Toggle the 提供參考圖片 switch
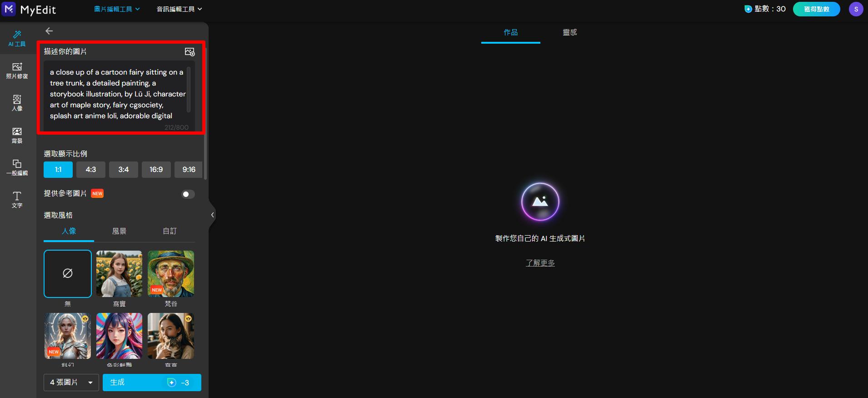This screenshot has height=398, width=868. click(x=188, y=194)
